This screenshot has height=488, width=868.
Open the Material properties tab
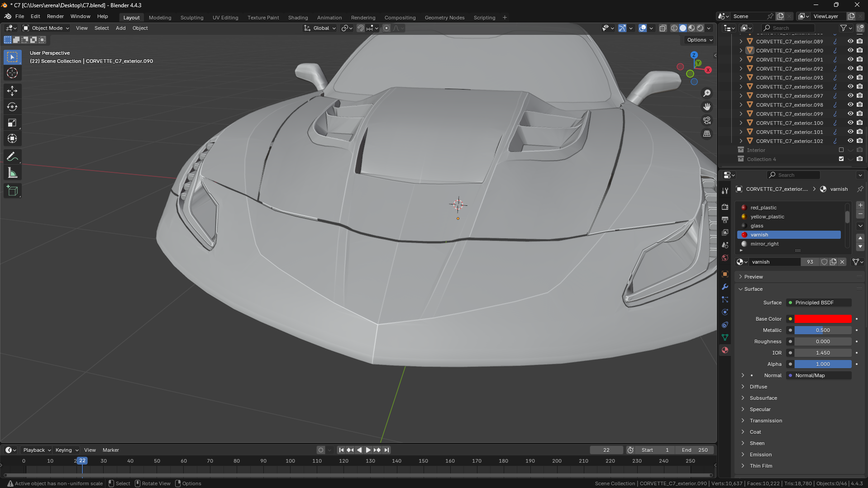click(x=725, y=350)
